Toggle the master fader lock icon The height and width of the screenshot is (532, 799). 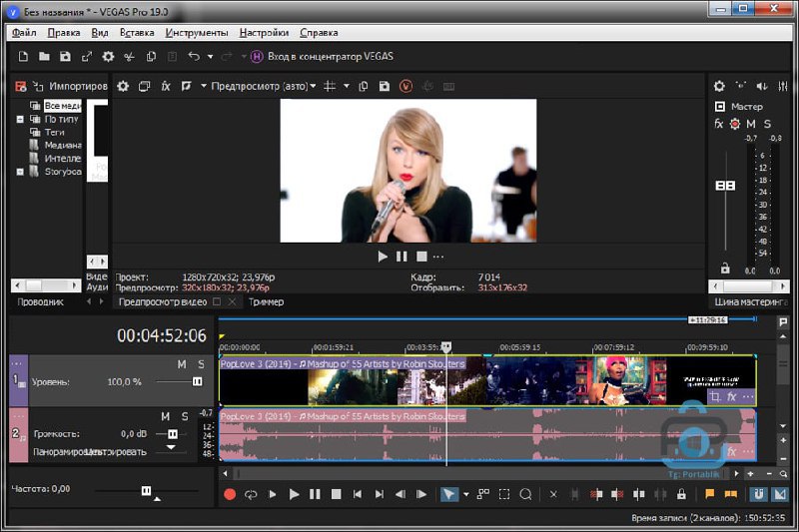tap(725, 267)
